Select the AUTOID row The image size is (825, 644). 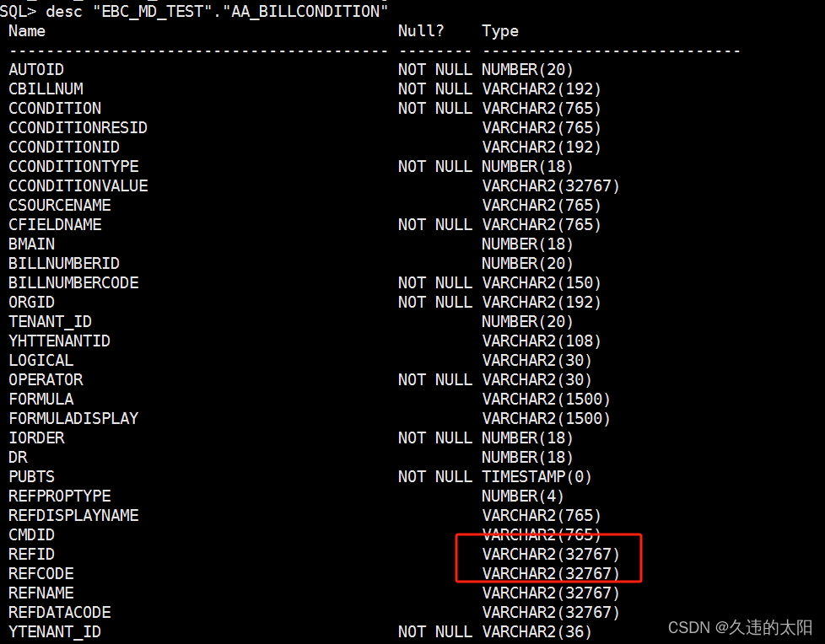(35, 69)
